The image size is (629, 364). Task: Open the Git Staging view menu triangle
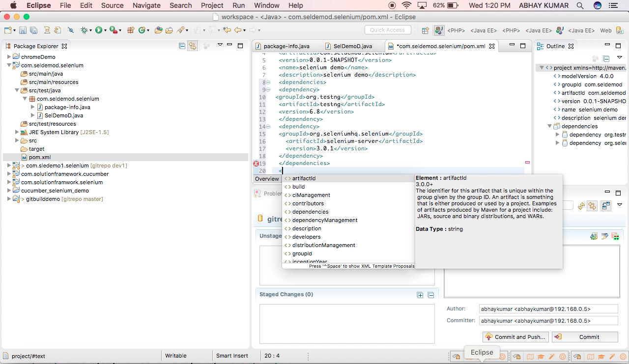coord(620,204)
